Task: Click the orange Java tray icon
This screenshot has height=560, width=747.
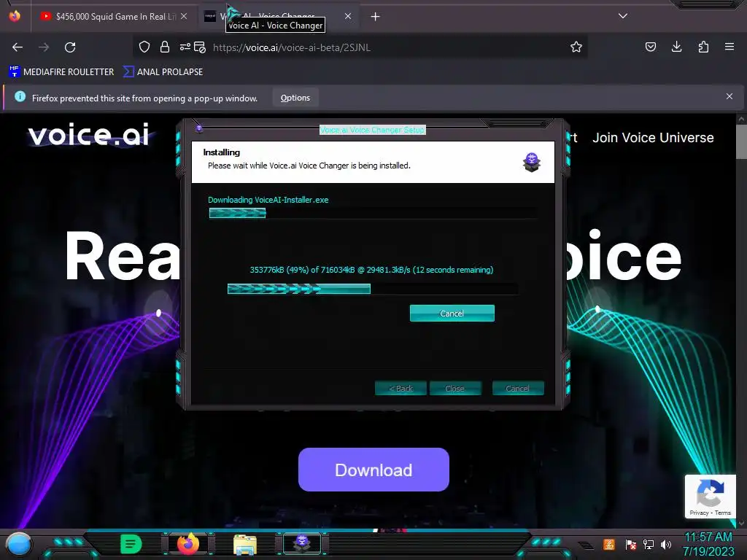Action: 609,544
